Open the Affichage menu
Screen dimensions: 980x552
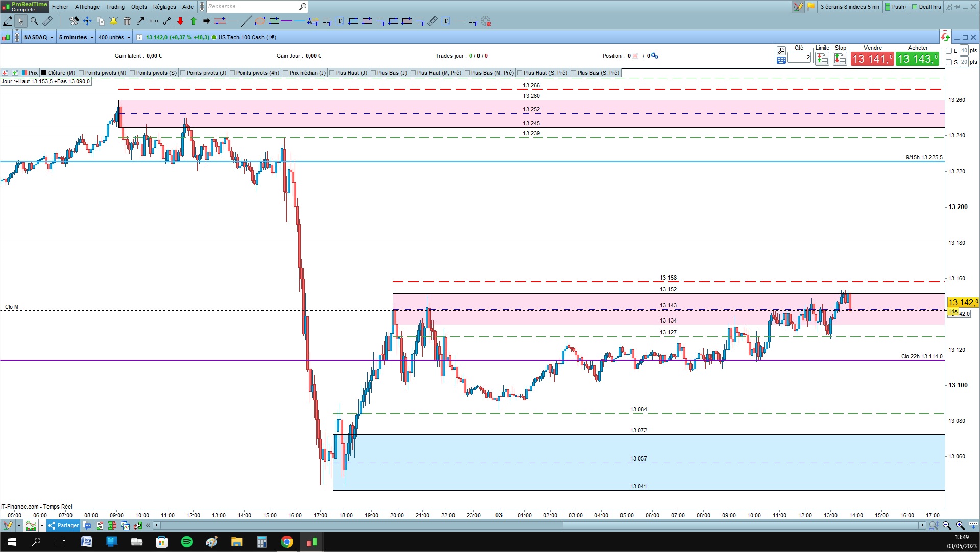[x=87, y=7]
